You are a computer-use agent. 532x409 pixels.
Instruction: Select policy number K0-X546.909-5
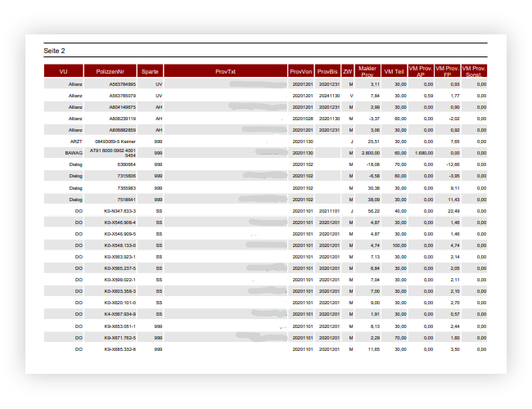pos(119,234)
